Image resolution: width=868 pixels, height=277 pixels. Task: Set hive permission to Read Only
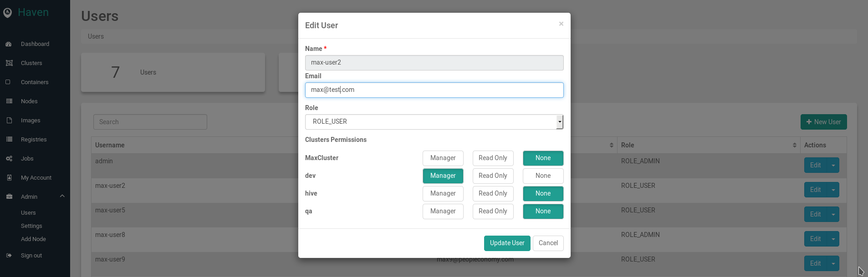point(493,194)
